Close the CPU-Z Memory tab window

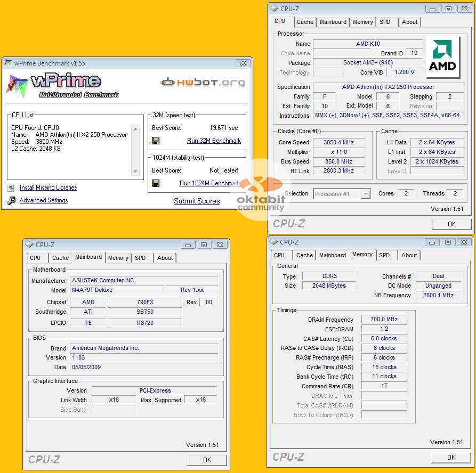[464, 242]
